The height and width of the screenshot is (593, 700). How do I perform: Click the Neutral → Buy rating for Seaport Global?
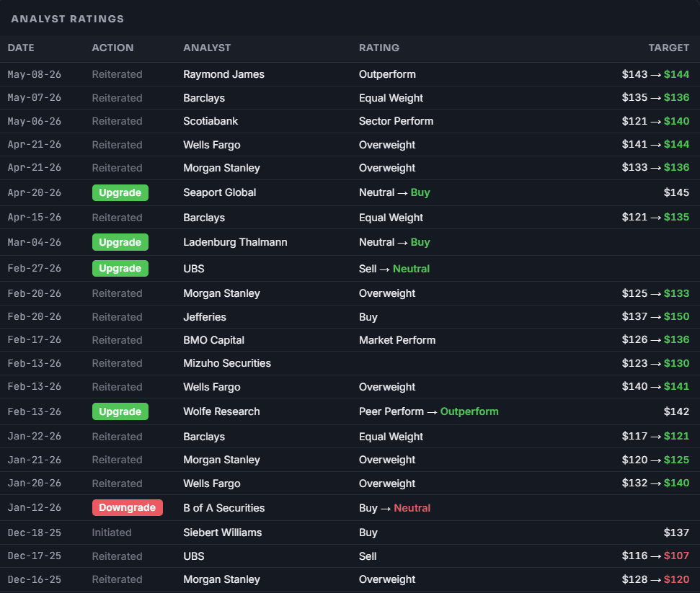(394, 193)
